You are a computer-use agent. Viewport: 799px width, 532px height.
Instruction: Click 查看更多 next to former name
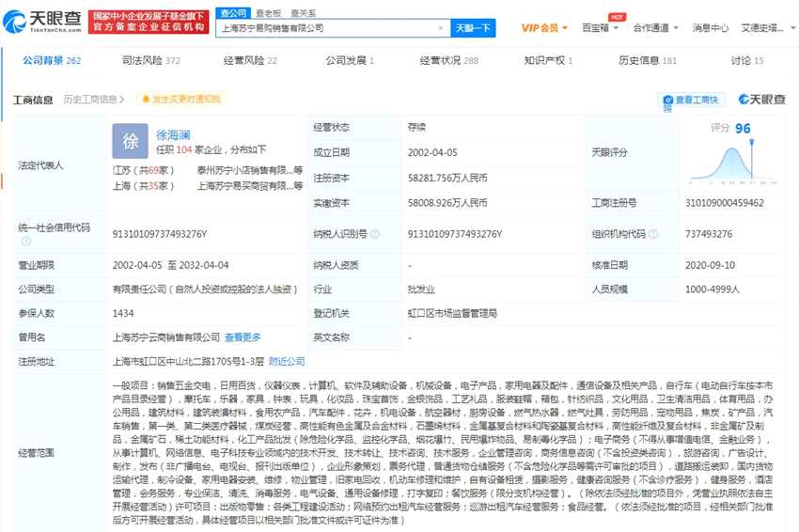coord(243,337)
